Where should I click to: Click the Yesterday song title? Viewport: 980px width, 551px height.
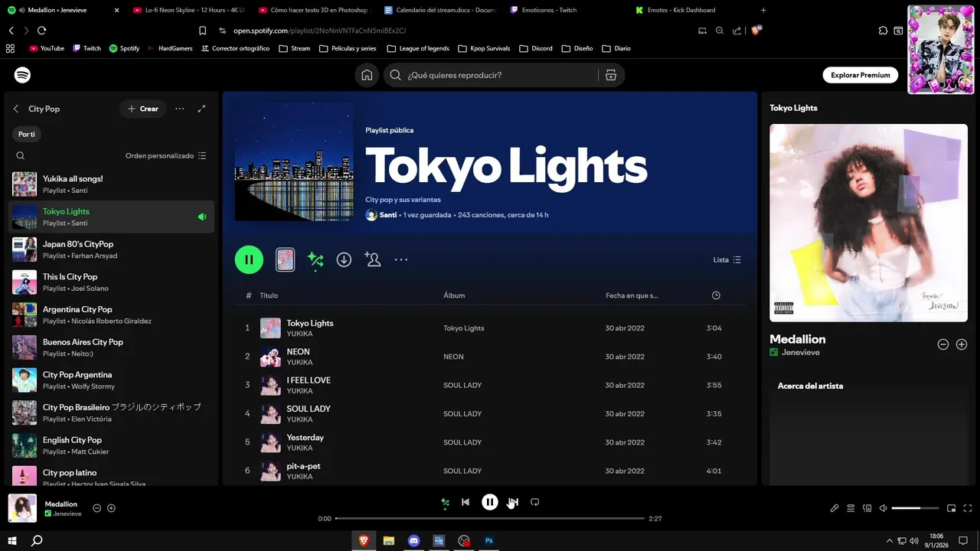point(305,438)
